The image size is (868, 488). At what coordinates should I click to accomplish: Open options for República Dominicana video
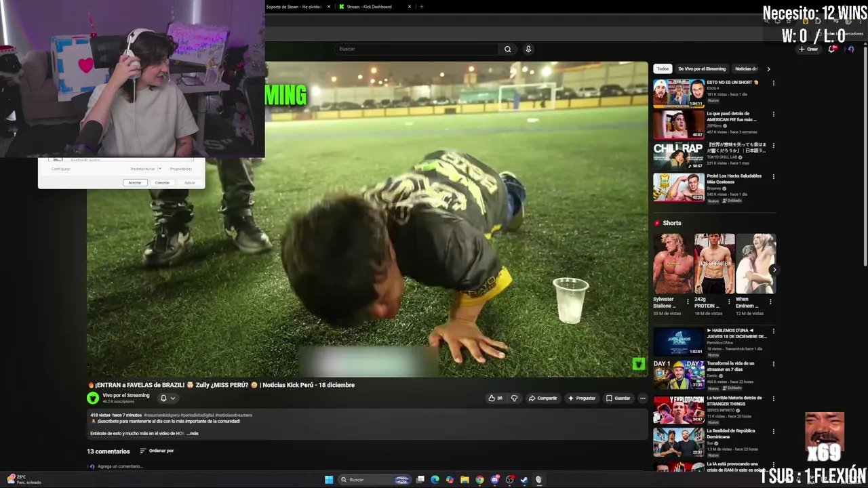(773, 431)
